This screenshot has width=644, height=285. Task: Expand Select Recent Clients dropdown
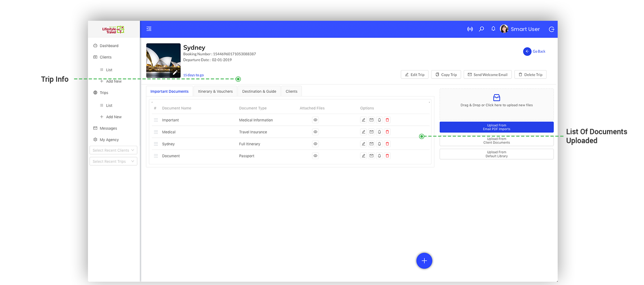pyautogui.click(x=113, y=150)
